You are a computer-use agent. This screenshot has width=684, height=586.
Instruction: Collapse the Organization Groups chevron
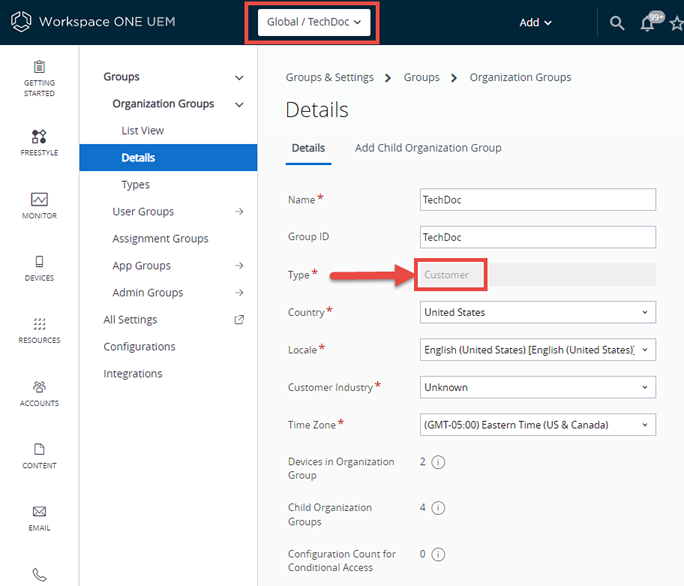coord(239,105)
